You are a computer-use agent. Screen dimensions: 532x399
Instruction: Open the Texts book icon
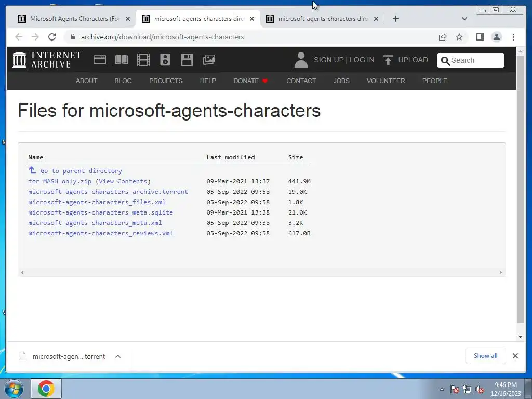(122, 60)
